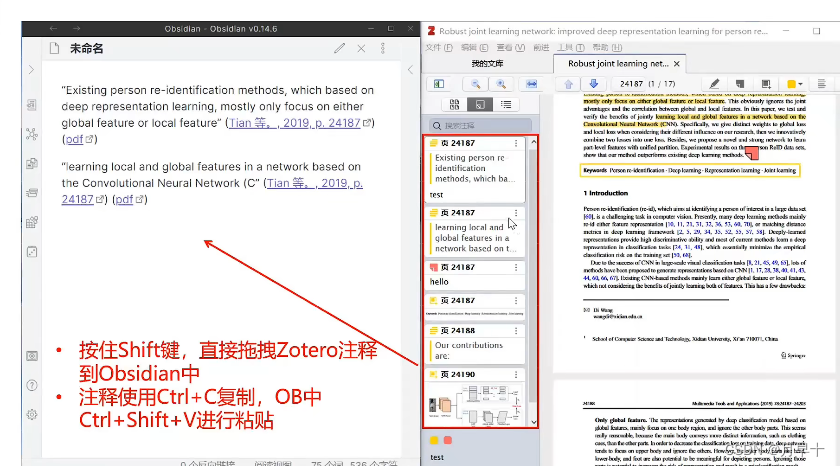840x466 pixels.
Task: Open annotation color dropdown
Action: pyautogui.click(x=794, y=84)
